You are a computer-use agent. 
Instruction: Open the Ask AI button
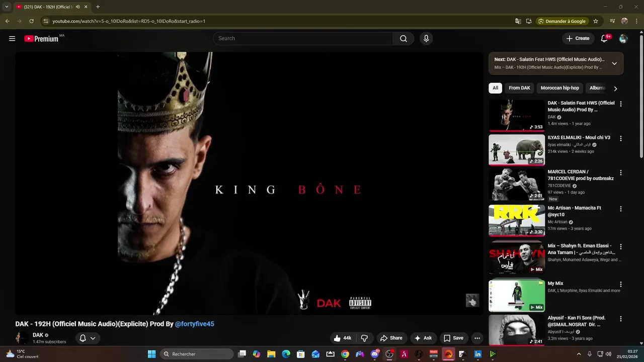[423, 338]
